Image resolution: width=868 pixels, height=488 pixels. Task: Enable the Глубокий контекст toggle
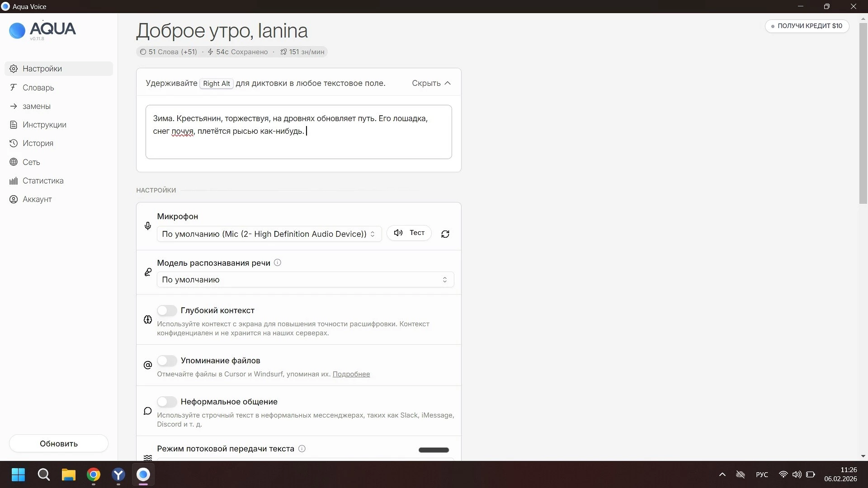(x=167, y=310)
